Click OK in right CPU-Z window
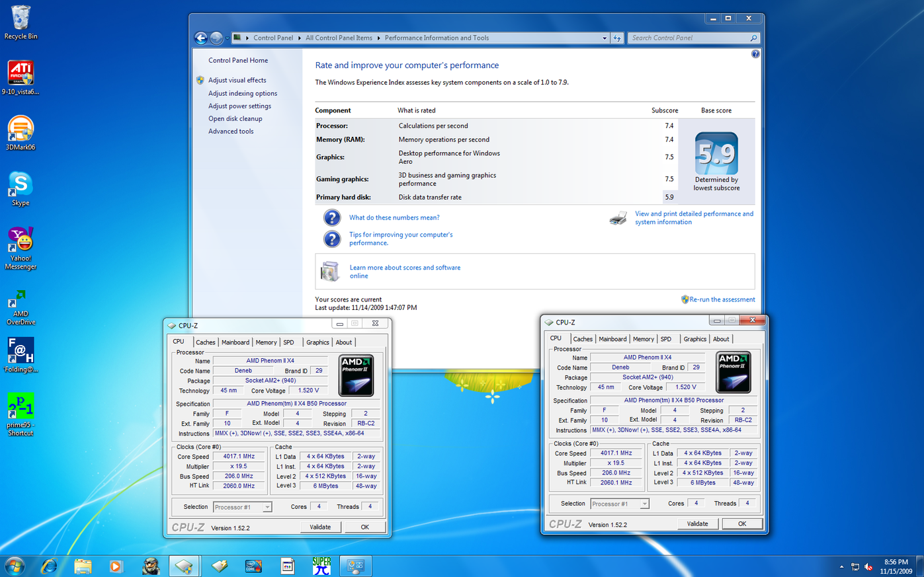Viewport: 924px width, 577px height. tap(742, 523)
